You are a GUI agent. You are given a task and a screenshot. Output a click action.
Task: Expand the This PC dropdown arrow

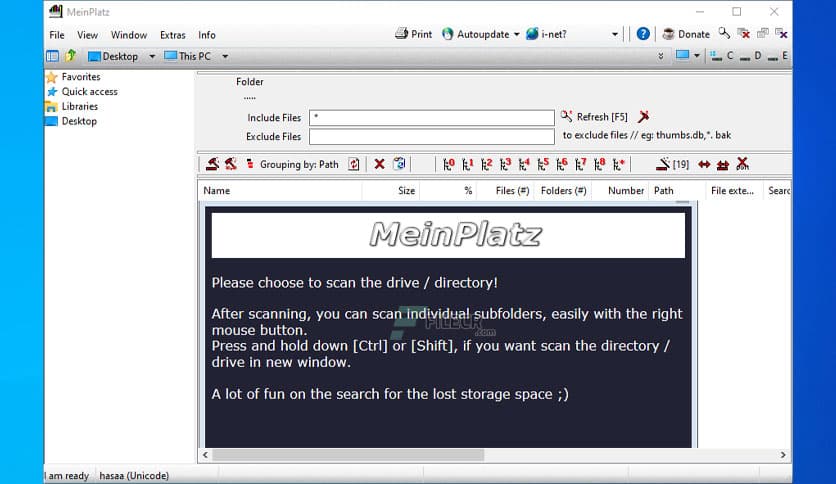click(x=225, y=57)
